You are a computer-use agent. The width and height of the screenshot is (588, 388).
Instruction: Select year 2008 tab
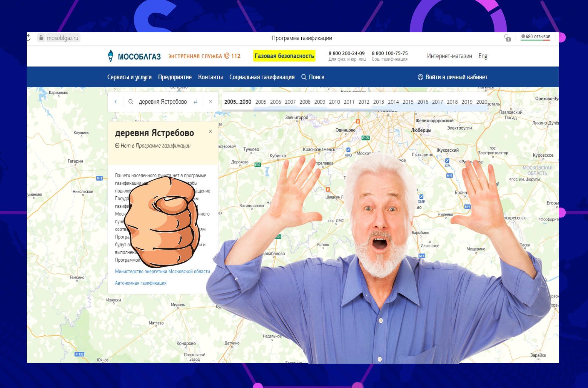[x=305, y=102]
